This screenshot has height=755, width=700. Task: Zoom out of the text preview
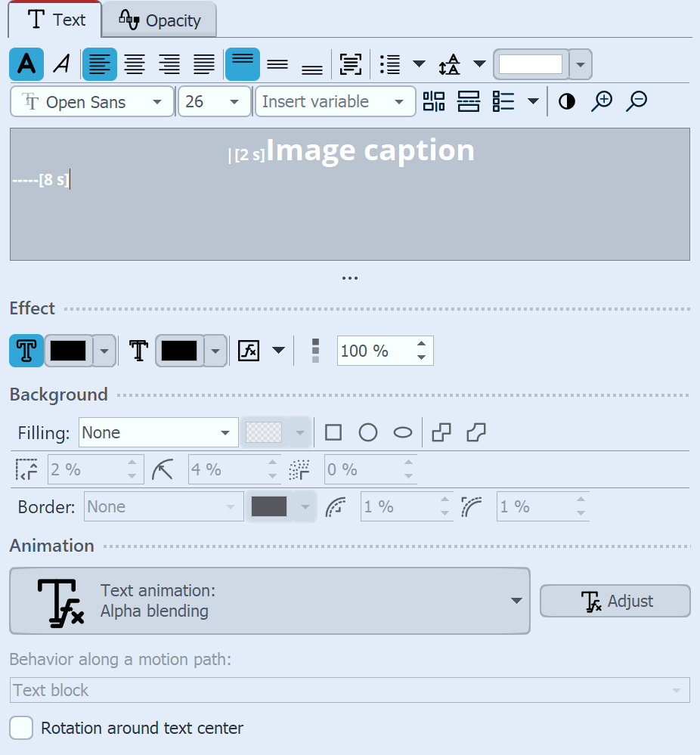636,101
